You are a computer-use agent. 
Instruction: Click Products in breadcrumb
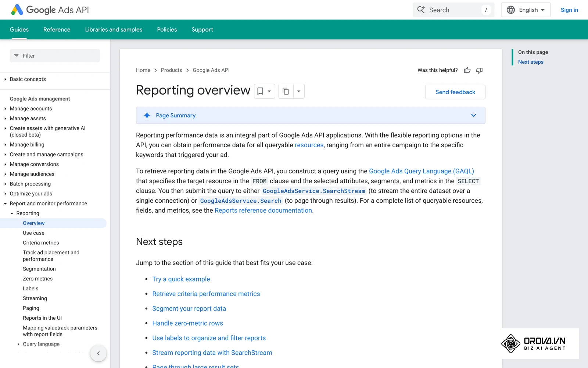tap(171, 70)
